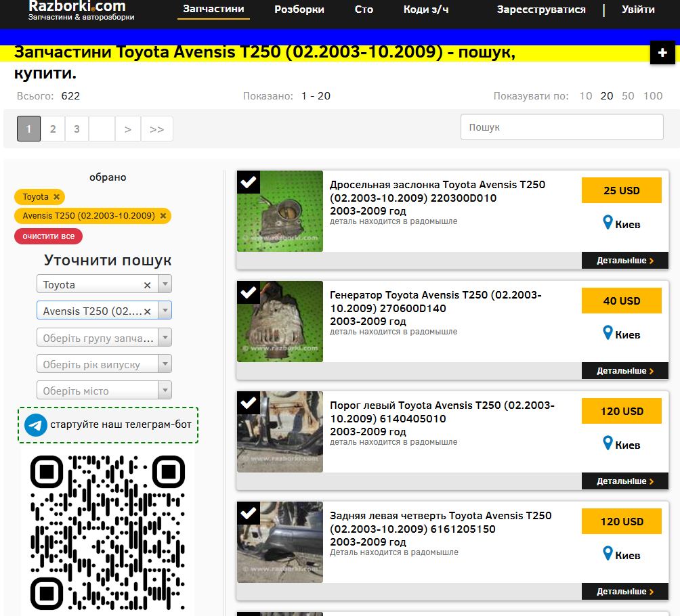This screenshot has width=680, height=616.
Task: Expand the Toyota brand dropdown arrow
Action: tap(165, 284)
